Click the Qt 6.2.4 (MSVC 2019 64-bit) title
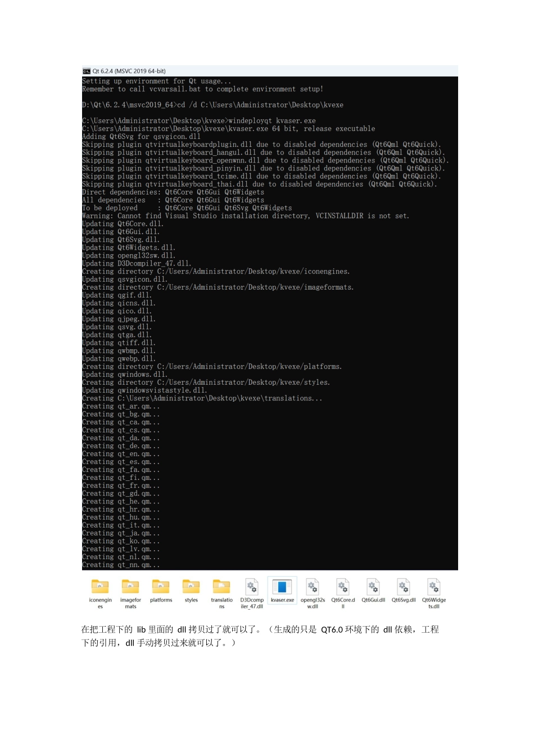This screenshot has width=534, height=756. point(129,71)
